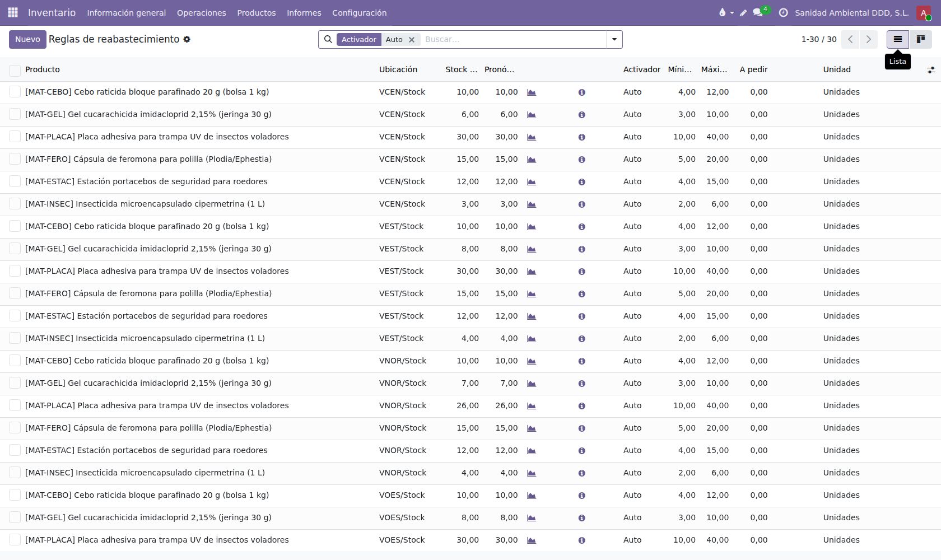Open the Operaciones menu
The height and width of the screenshot is (560, 941).
[x=202, y=12]
